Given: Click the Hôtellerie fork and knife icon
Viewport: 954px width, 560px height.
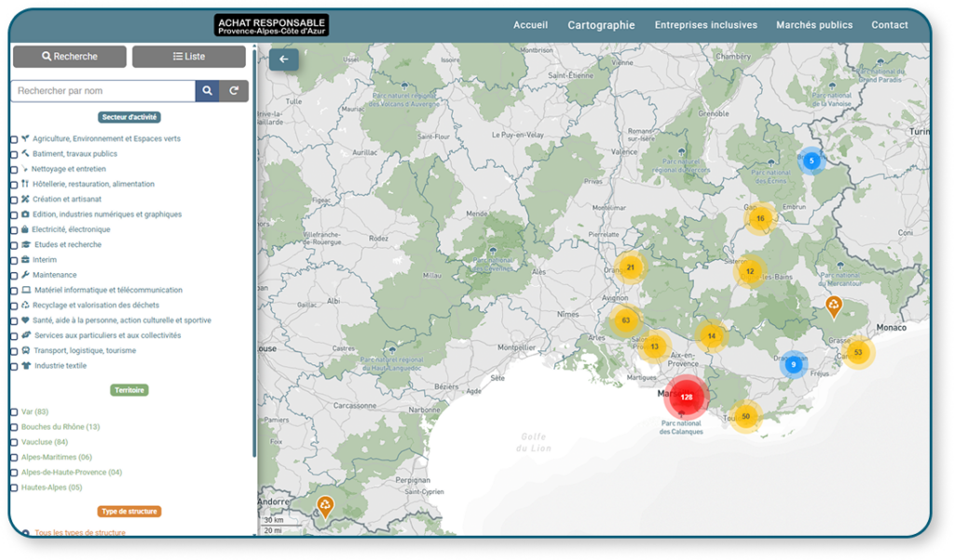Looking at the screenshot, I should point(25,184).
